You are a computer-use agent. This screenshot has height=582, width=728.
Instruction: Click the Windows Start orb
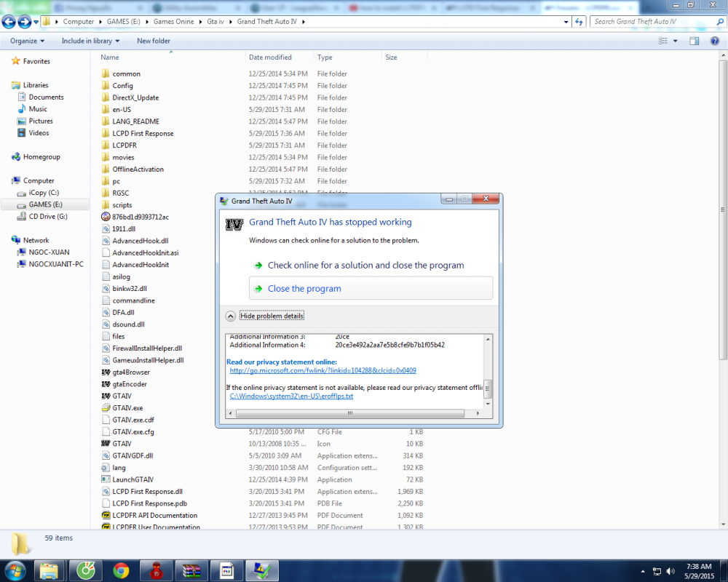click(x=15, y=570)
